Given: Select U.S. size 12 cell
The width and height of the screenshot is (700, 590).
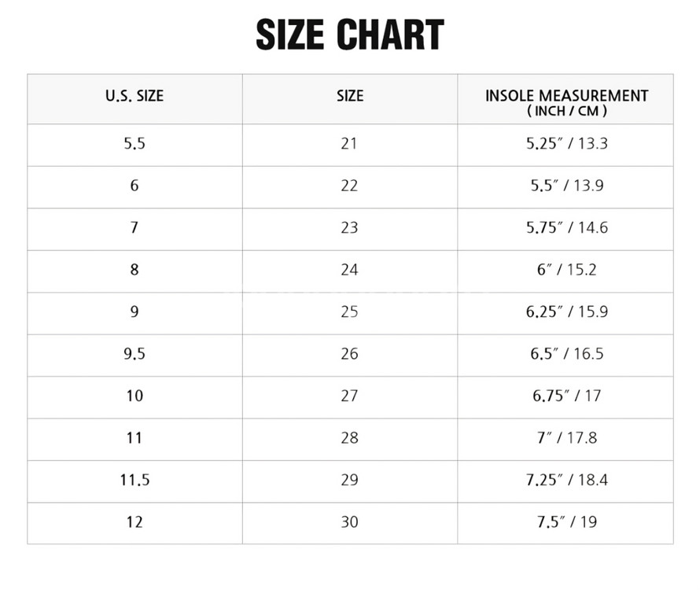Looking at the screenshot, I should (134, 522).
